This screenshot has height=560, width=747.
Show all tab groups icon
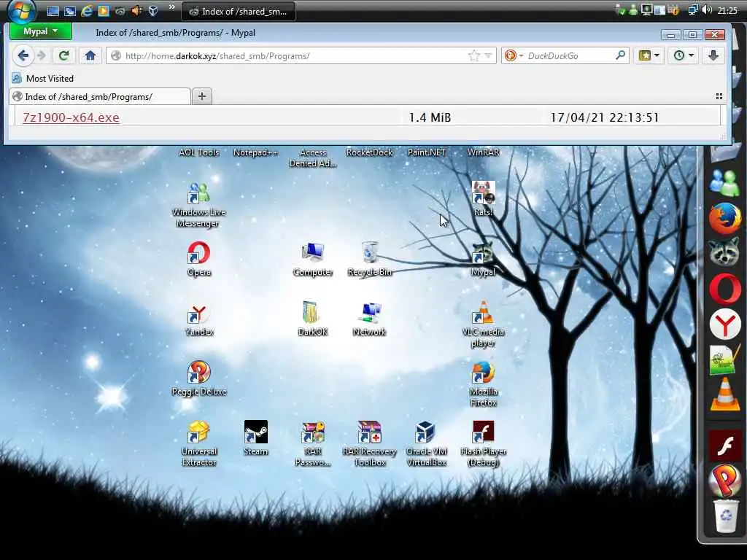(x=719, y=96)
